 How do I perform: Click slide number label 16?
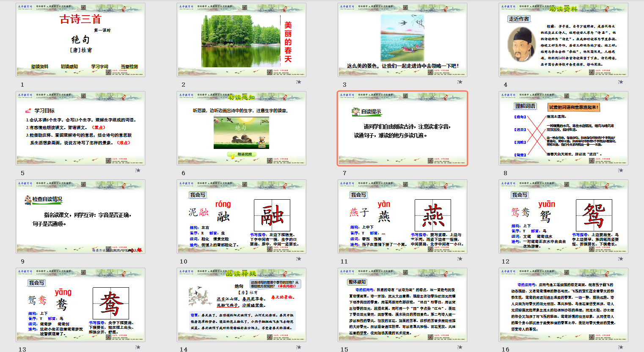506,349
